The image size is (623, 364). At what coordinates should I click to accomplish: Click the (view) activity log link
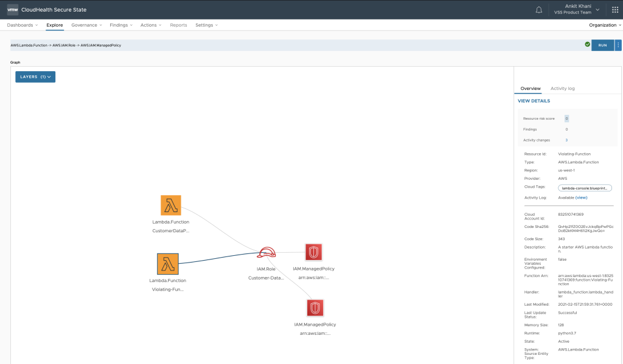click(581, 197)
